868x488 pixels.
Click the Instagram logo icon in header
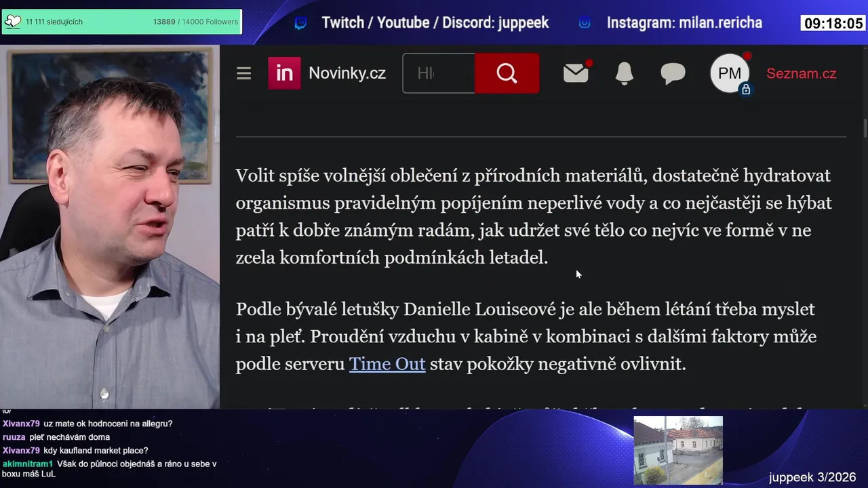click(x=585, y=23)
